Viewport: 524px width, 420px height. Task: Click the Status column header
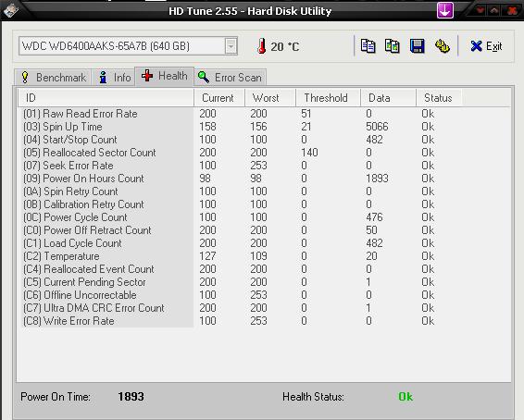tap(439, 98)
